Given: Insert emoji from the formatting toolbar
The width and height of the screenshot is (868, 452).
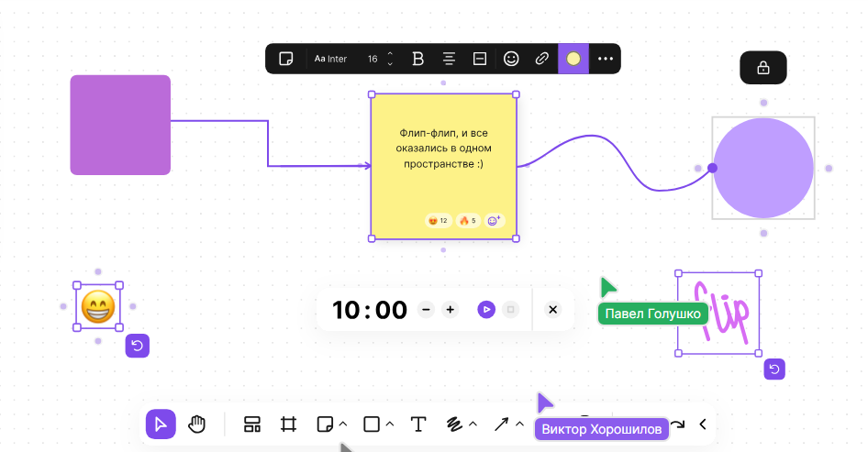Looking at the screenshot, I should click(511, 59).
